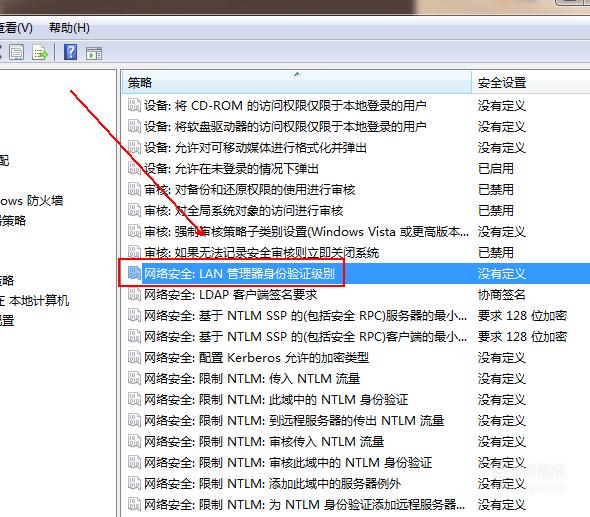Select 设备: 允许在未登录的情况下弹出
This screenshot has height=517, width=590.
231,169
